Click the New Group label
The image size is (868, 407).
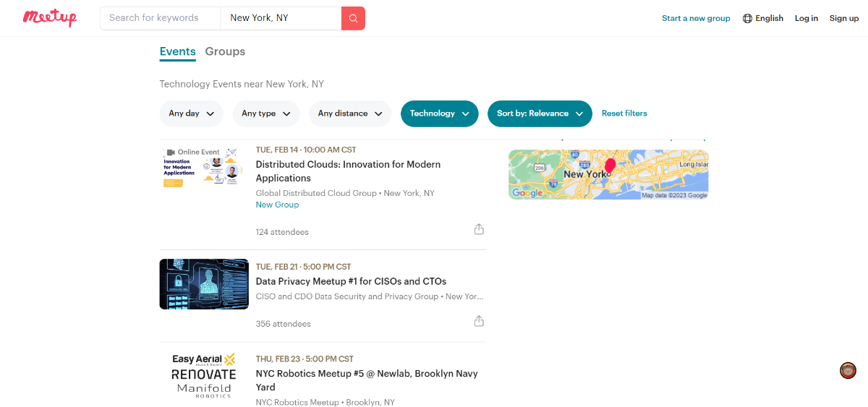pos(277,205)
